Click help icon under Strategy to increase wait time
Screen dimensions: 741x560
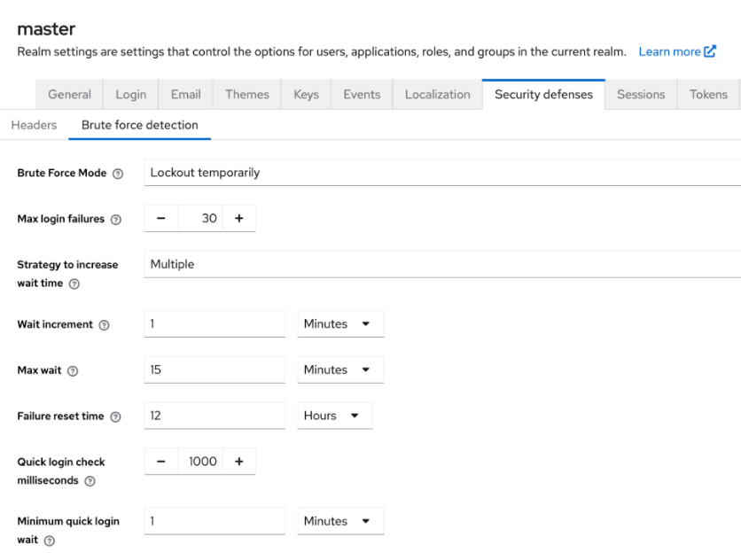(x=74, y=284)
